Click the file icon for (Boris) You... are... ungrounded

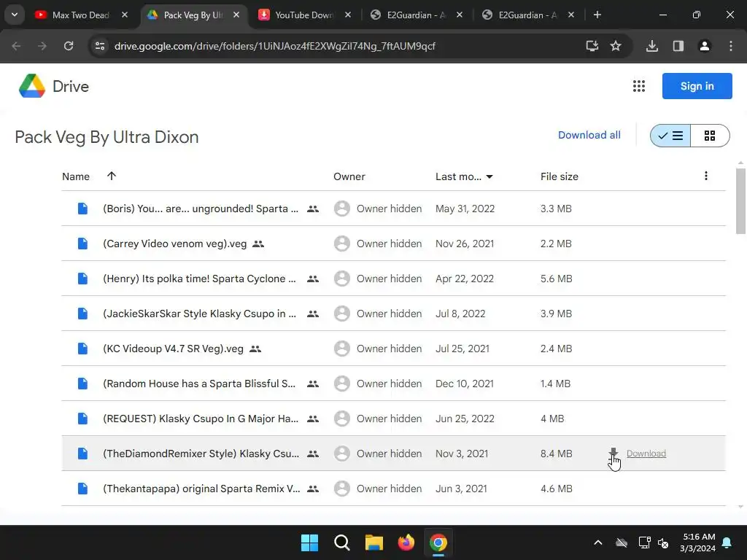pyautogui.click(x=83, y=209)
